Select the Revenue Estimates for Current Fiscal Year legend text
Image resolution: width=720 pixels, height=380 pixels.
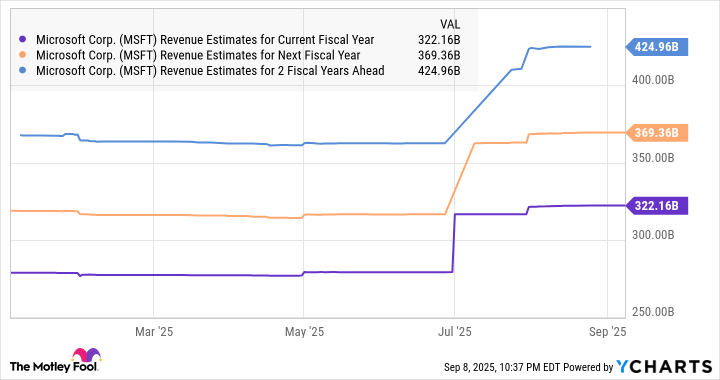point(205,40)
